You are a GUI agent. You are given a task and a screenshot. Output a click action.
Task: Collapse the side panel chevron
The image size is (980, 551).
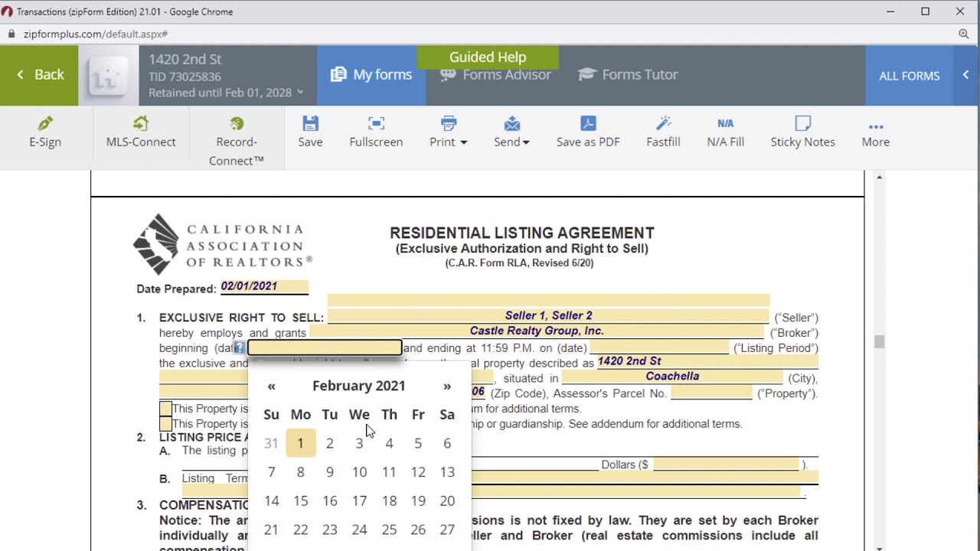coord(966,75)
